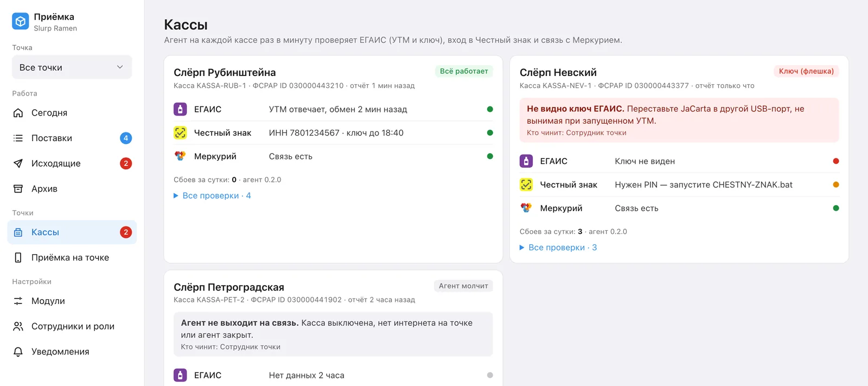Click the cash register icon for Кассы

18,232
